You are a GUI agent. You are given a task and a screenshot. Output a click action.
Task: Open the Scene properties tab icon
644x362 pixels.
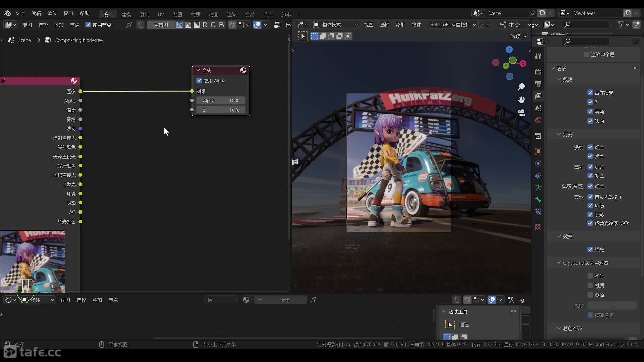(538, 108)
